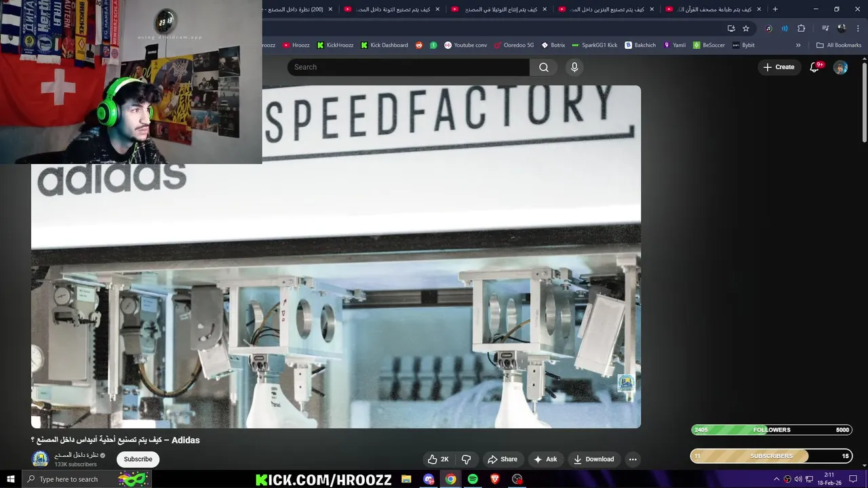Click the YouTube search magnifier button
868x488 pixels.
click(x=544, y=67)
